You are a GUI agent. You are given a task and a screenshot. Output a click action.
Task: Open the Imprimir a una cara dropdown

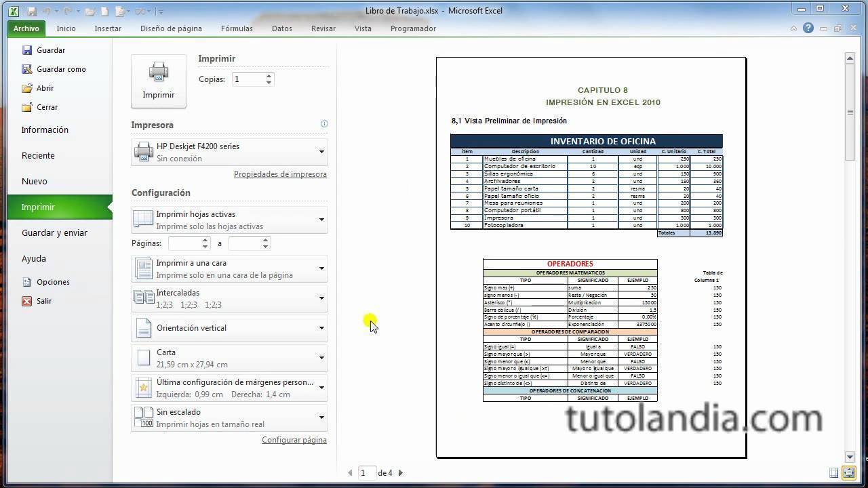[x=229, y=268]
